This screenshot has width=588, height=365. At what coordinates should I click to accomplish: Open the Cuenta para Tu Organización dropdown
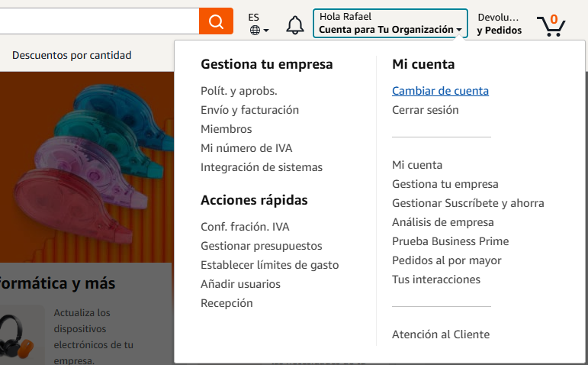pos(390,23)
